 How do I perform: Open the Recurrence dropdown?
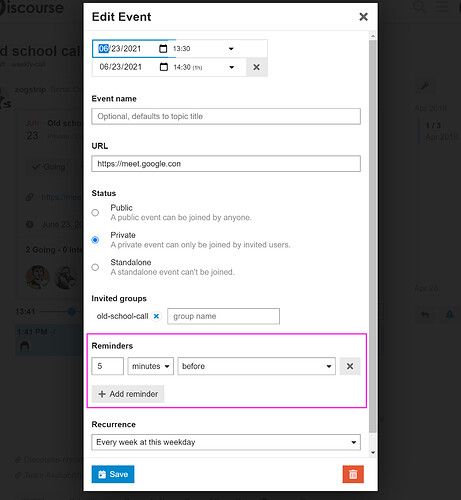226,442
